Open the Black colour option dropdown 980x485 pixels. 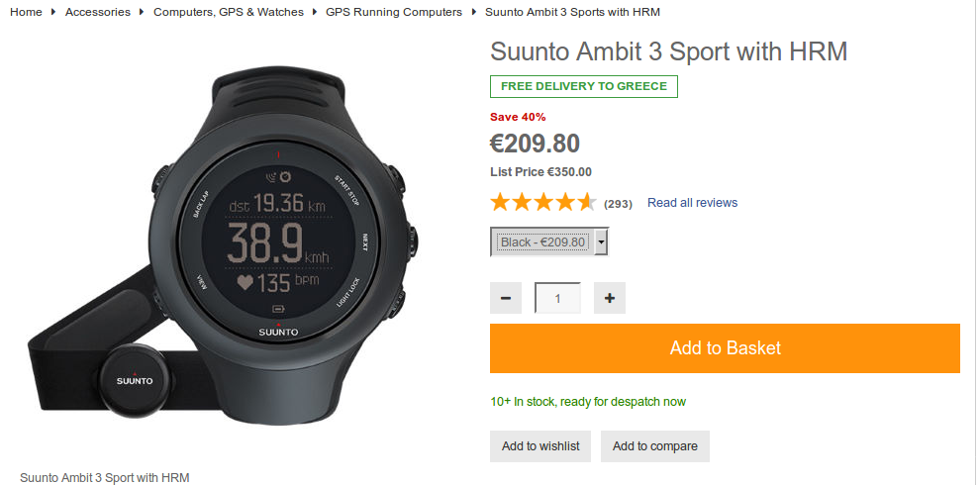pyautogui.click(x=549, y=242)
